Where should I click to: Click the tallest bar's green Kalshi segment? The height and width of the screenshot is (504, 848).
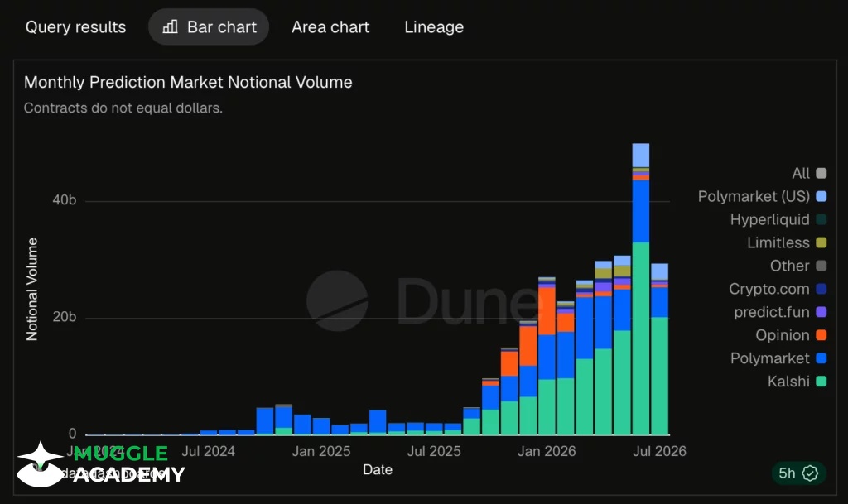coord(641,338)
